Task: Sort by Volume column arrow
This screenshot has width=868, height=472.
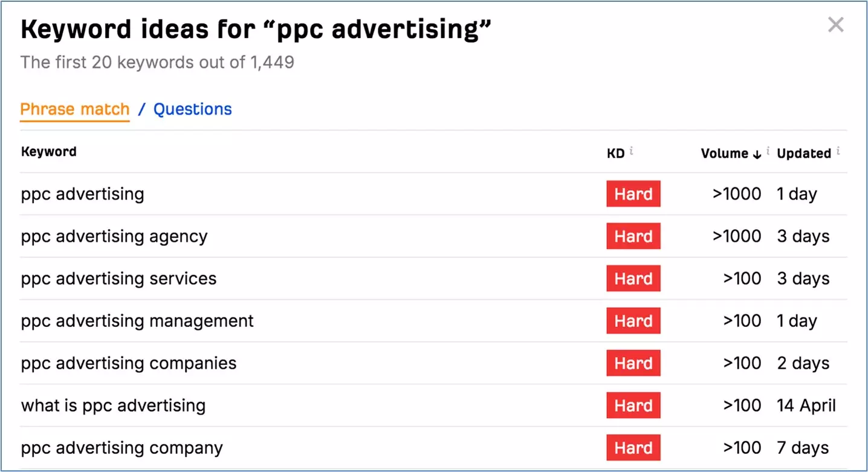Action: click(x=757, y=154)
